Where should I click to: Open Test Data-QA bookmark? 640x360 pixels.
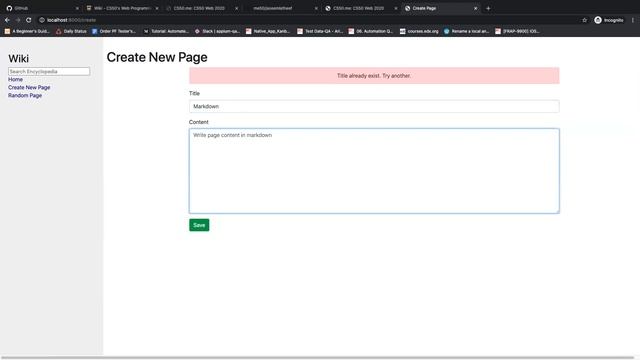point(320,31)
